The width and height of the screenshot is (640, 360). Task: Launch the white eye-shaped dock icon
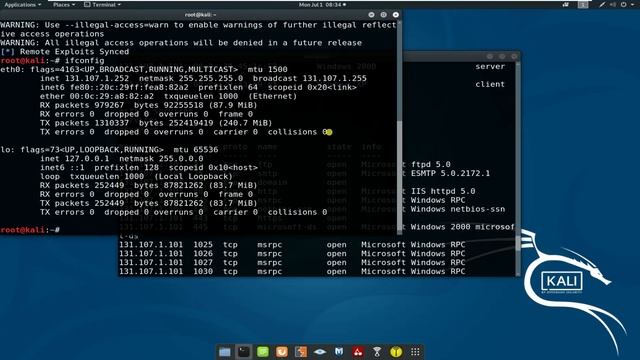pyautogui.click(x=320, y=352)
